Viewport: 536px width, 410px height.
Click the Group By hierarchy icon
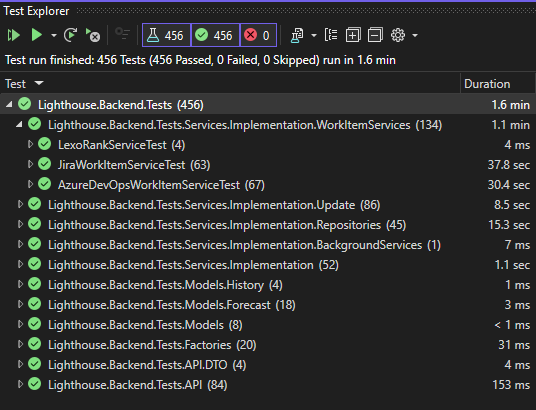(331, 35)
